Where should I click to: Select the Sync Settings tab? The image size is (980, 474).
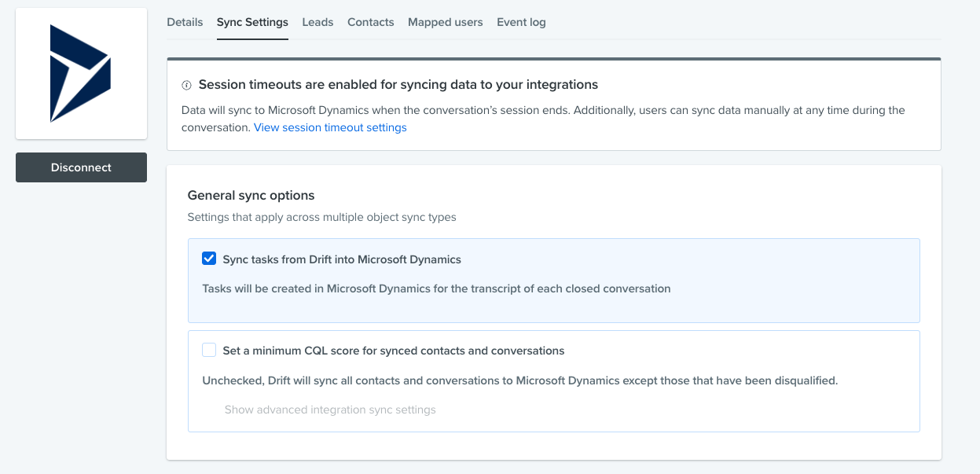click(252, 22)
